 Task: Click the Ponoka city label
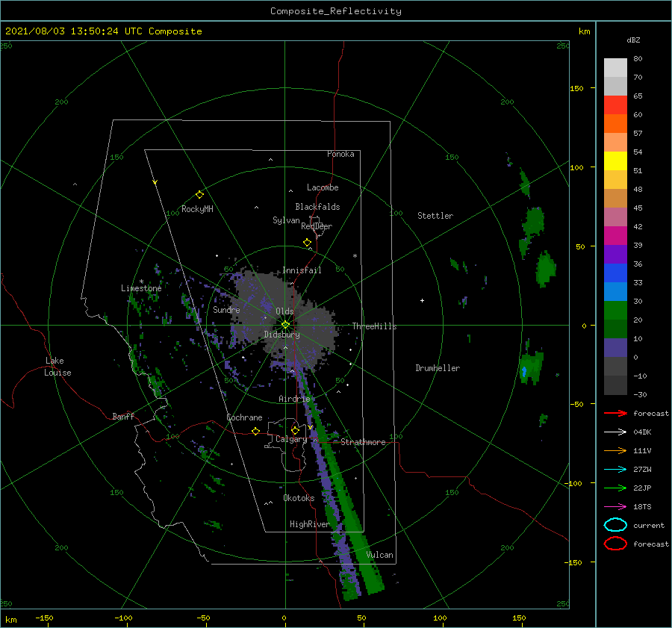pos(340,154)
